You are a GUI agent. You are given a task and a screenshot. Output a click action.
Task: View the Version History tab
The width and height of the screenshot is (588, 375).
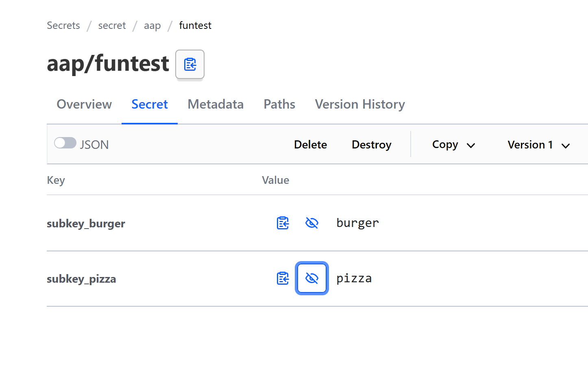pyautogui.click(x=360, y=105)
